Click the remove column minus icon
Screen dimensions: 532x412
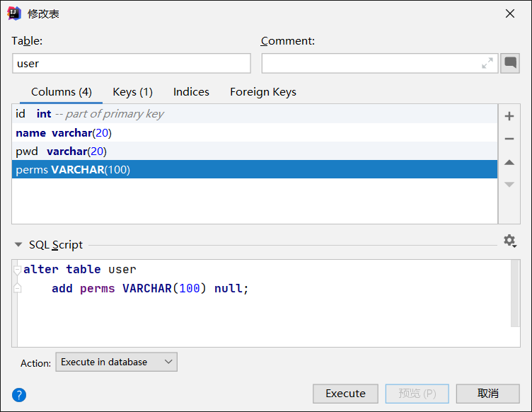pos(509,139)
